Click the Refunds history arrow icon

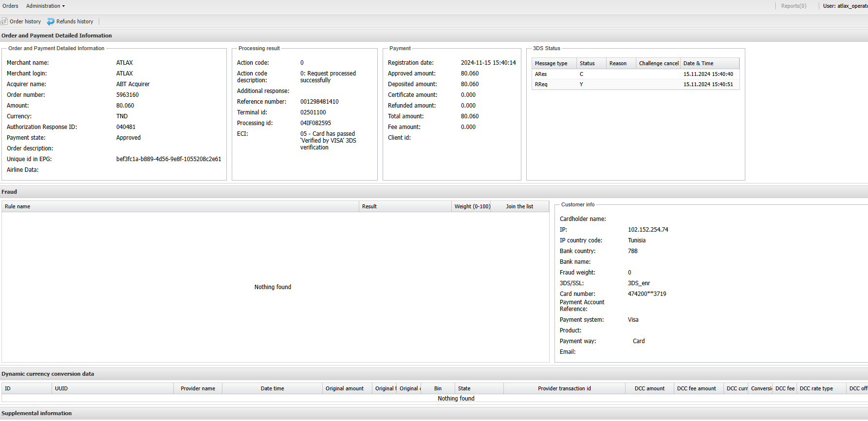tap(51, 21)
